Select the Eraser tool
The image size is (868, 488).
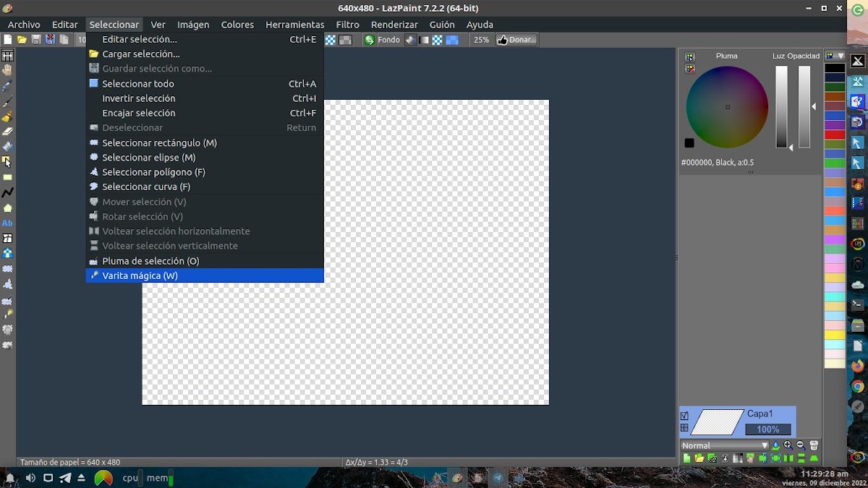8,132
